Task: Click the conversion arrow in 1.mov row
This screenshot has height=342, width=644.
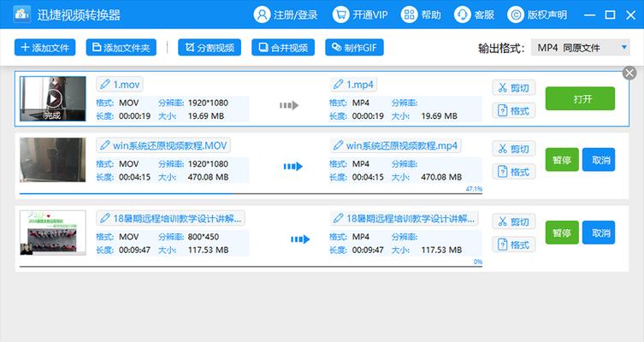Action: 289,105
